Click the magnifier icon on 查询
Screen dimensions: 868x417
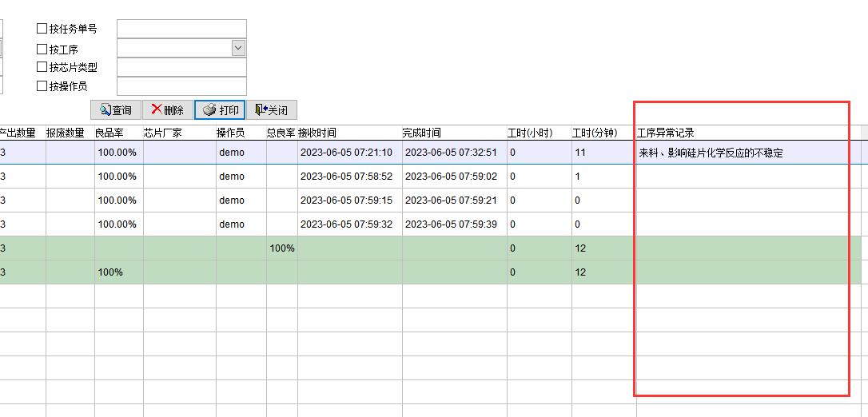(105, 110)
